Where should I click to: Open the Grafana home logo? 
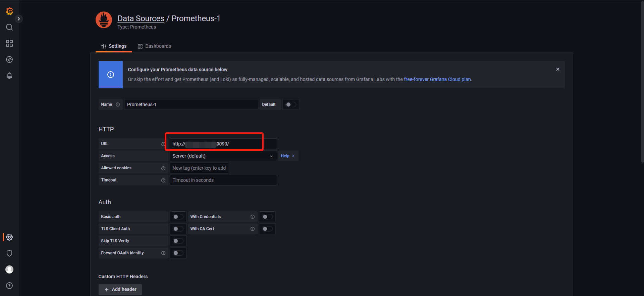coord(9,11)
